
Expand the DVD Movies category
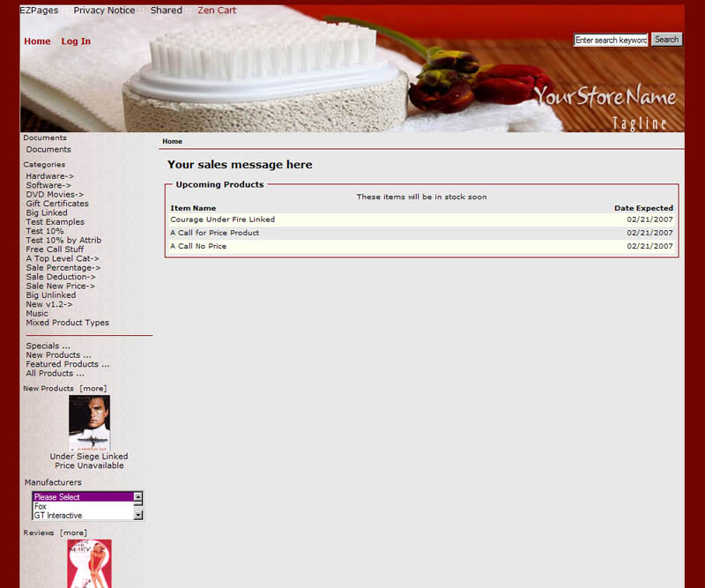55,195
